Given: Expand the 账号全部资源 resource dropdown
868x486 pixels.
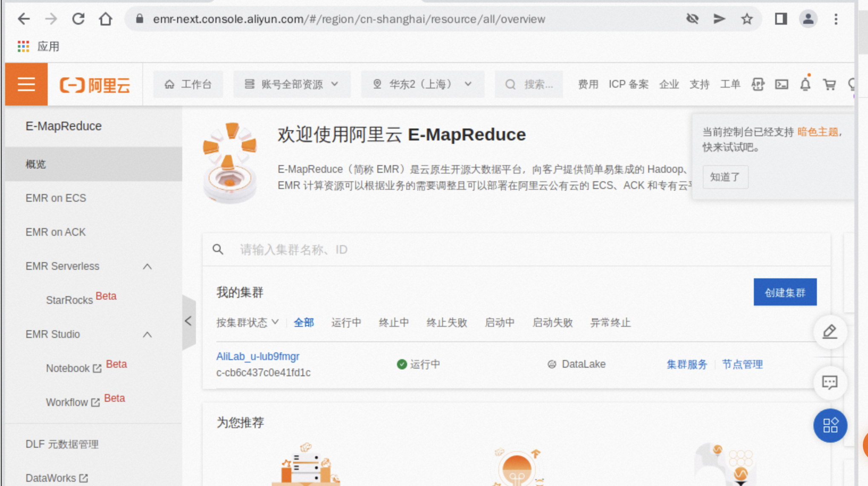Looking at the screenshot, I should point(292,84).
